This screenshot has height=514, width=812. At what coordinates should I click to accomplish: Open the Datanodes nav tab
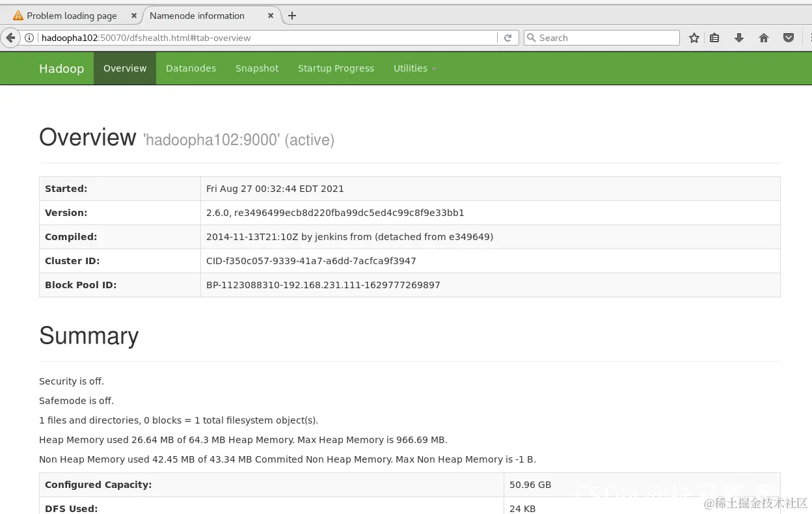pos(191,68)
